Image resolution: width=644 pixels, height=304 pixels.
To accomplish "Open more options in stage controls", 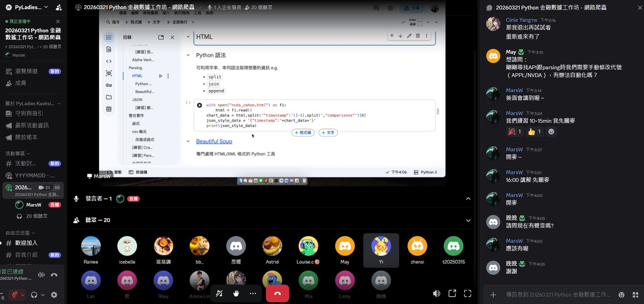I will pyautogui.click(x=253, y=293).
